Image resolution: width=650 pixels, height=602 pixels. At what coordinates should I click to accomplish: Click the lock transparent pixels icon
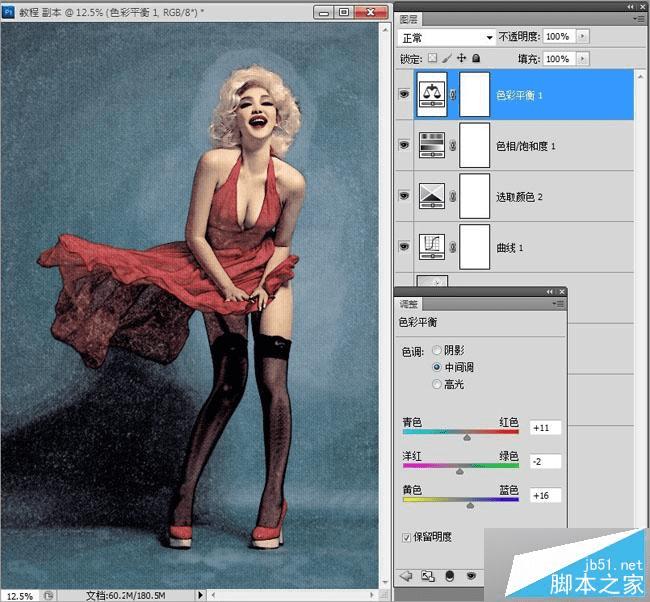(434, 59)
